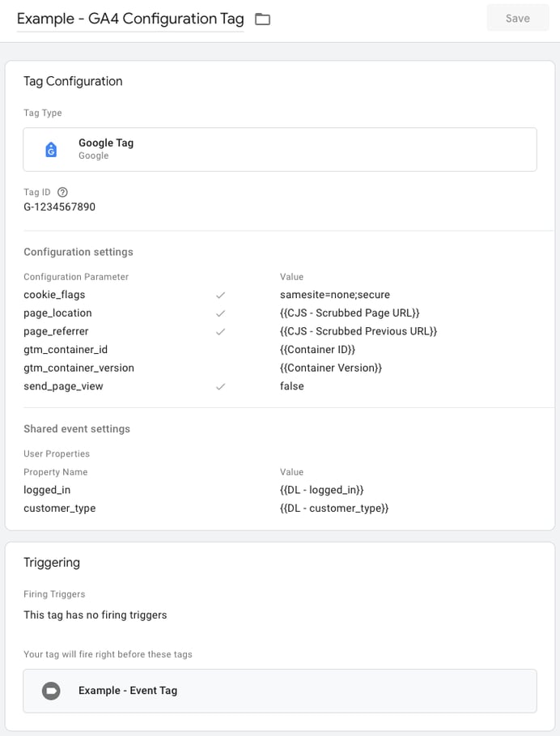
Task: Click the {{Container ID}} value
Action: pyautogui.click(x=317, y=350)
